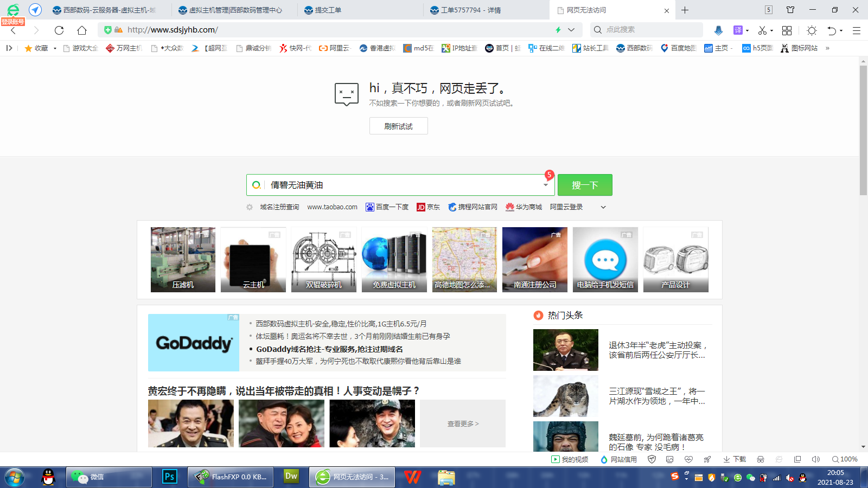This screenshot has height=488, width=868.
Task: Click the green lightning speed-mode icon
Action: pyautogui.click(x=558, y=30)
